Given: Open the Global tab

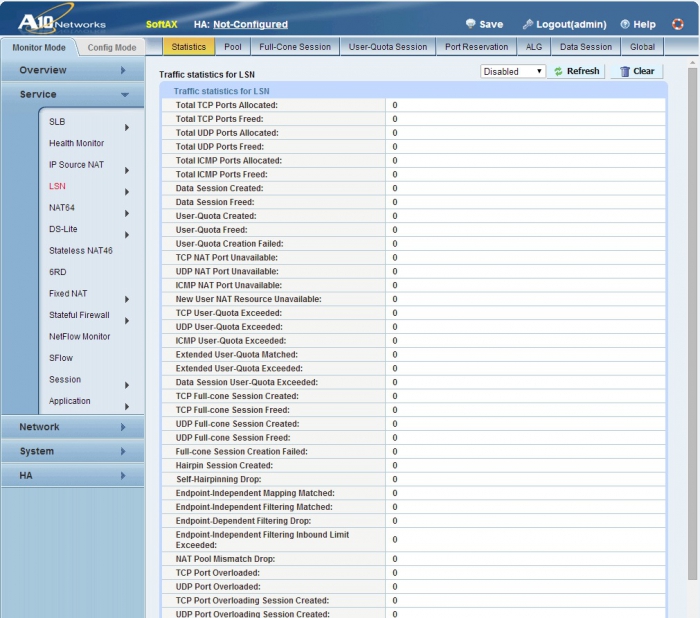Looking at the screenshot, I should point(642,47).
